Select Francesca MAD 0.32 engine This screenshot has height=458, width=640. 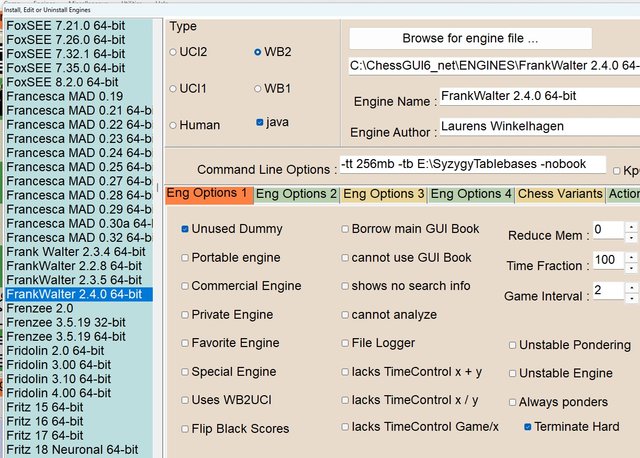(79, 238)
